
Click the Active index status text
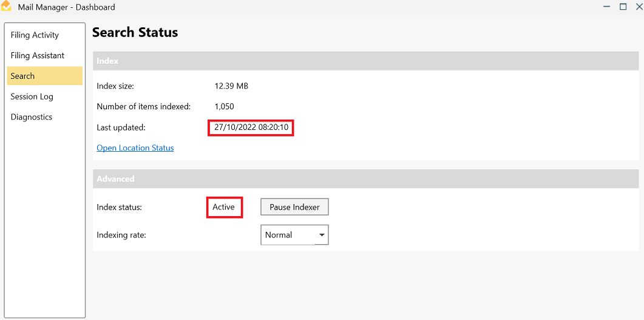223,207
